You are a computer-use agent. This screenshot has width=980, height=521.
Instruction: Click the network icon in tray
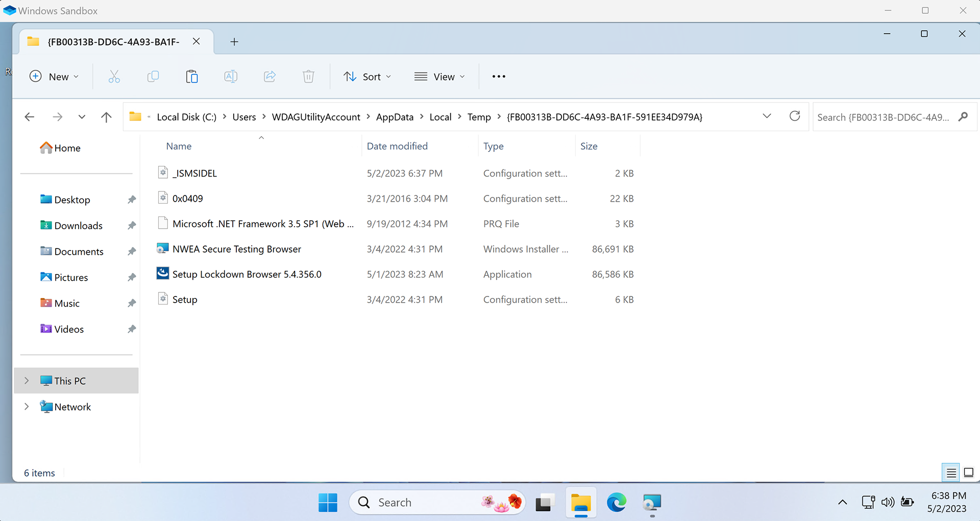pos(868,502)
